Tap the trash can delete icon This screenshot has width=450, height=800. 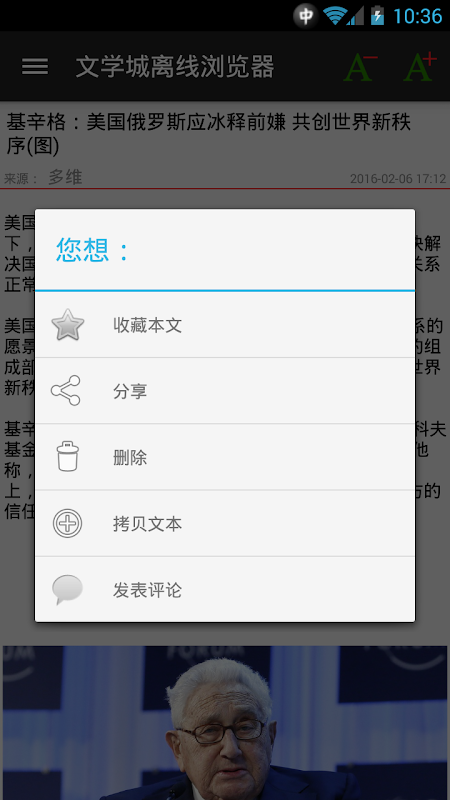click(67, 457)
